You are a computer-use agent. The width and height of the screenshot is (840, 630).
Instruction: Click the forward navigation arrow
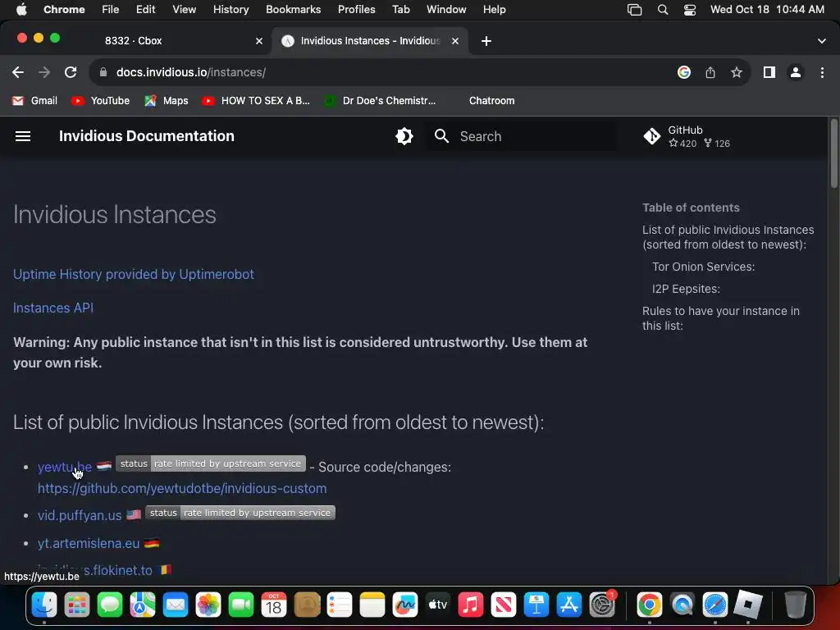pos(44,72)
